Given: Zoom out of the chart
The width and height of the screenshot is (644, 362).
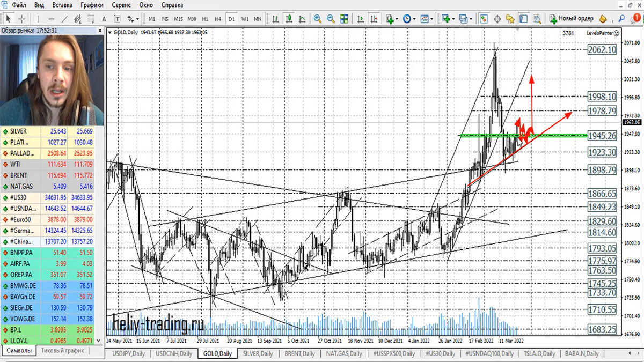Looking at the screenshot, I should 331,19.
